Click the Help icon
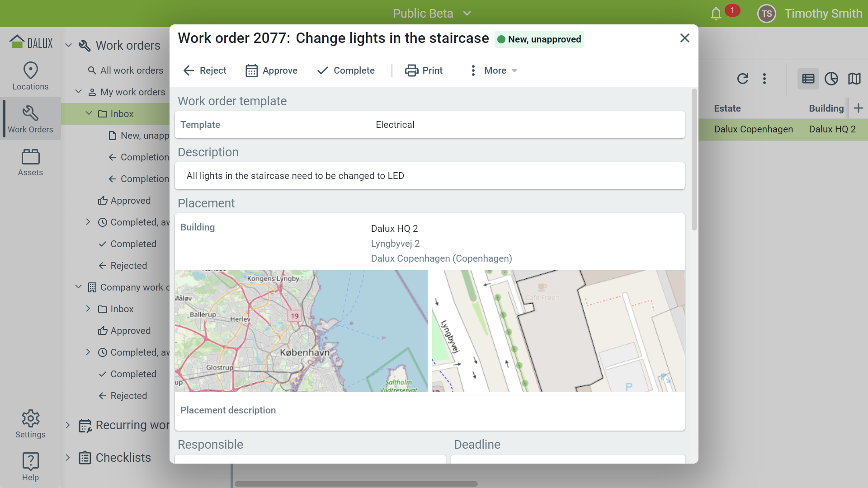 [30, 467]
